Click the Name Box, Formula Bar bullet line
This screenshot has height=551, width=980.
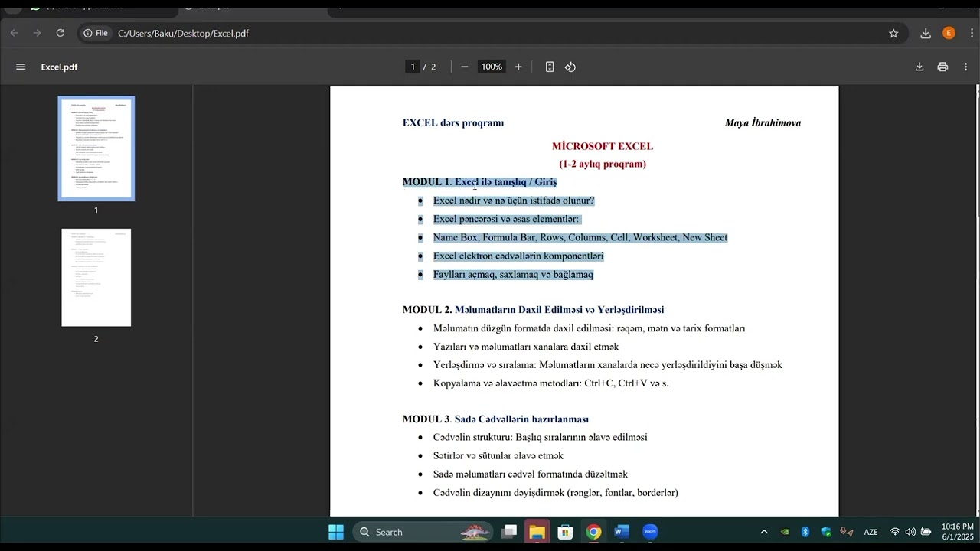coord(580,237)
